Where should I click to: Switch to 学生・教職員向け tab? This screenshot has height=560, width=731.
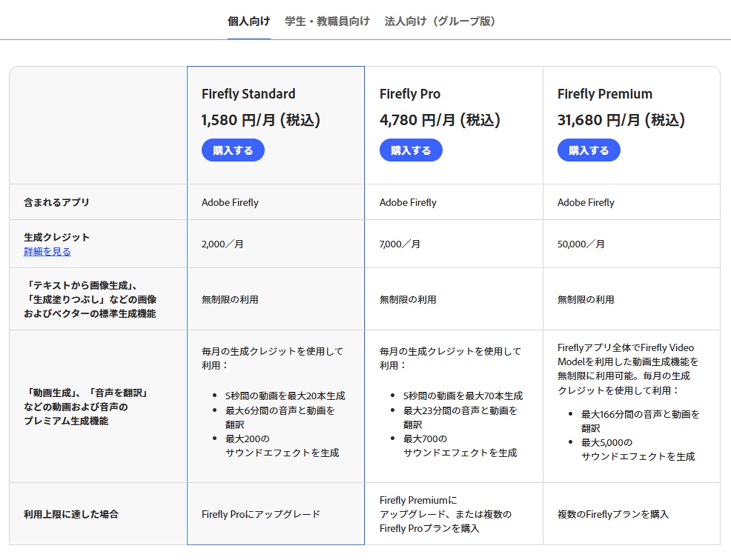327,21
